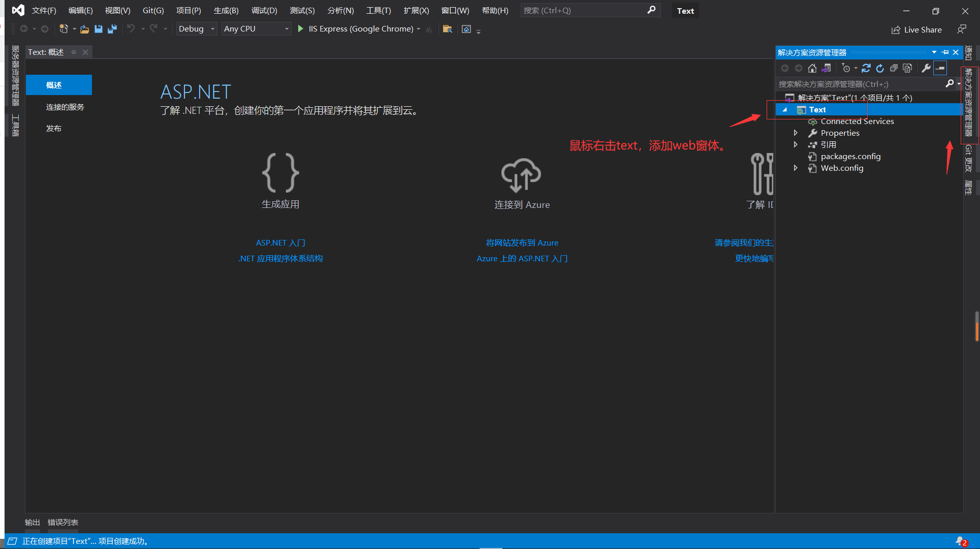Click the New Project toolbar icon

(63, 29)
